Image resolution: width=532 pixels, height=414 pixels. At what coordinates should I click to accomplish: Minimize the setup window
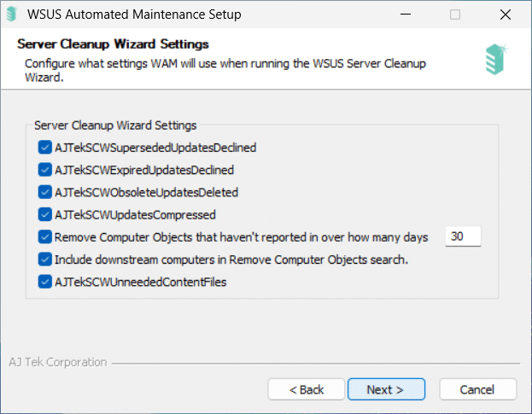click(x=406, y=15)
